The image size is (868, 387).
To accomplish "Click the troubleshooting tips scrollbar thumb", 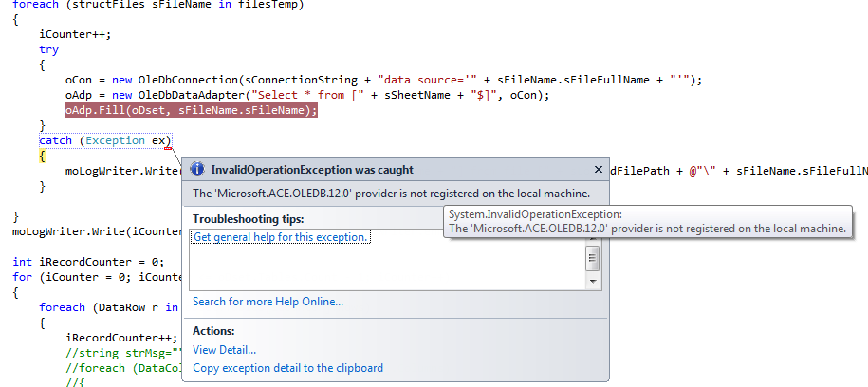I will [593, 257].
